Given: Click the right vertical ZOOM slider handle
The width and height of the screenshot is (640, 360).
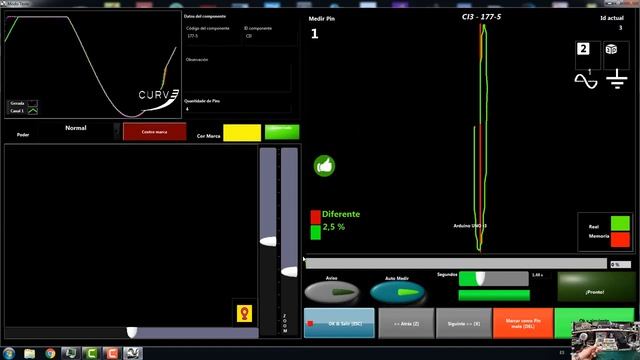Looking at the screenshot, I should tap(289, 272).
